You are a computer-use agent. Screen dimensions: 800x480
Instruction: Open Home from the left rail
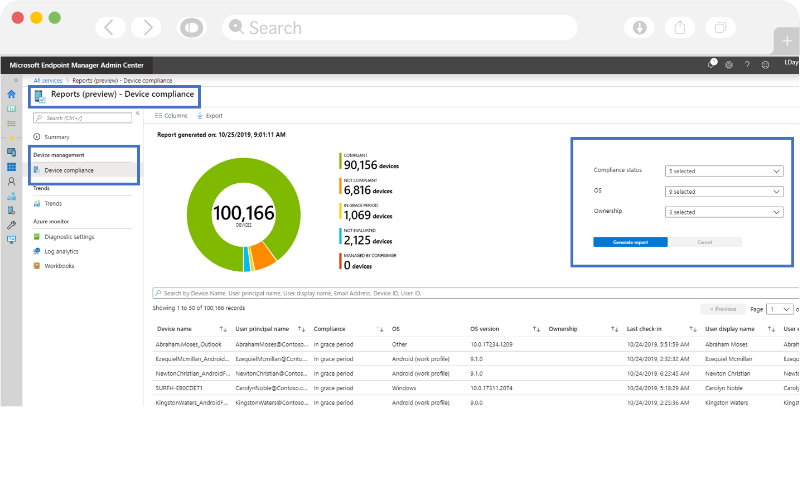point(11,94)
